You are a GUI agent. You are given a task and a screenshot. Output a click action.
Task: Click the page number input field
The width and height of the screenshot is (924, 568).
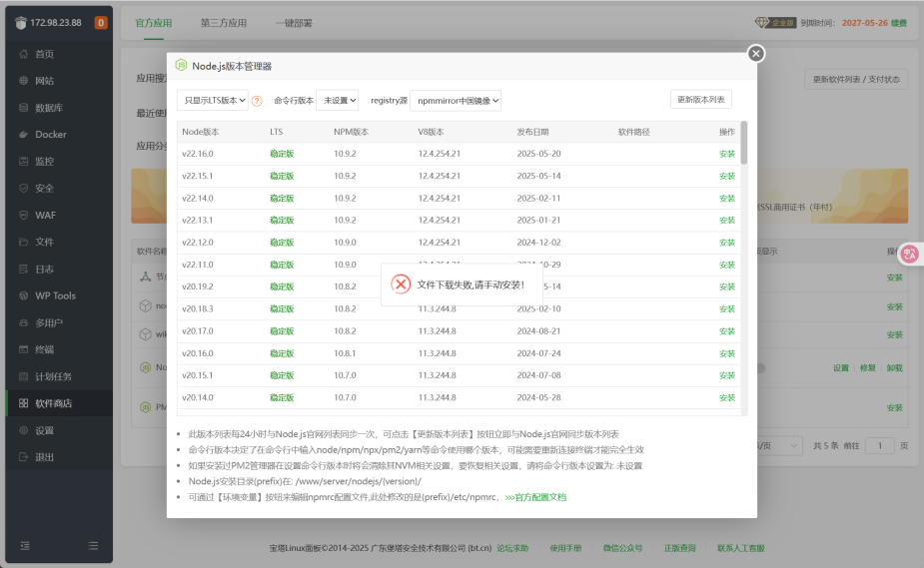point(880,445)
